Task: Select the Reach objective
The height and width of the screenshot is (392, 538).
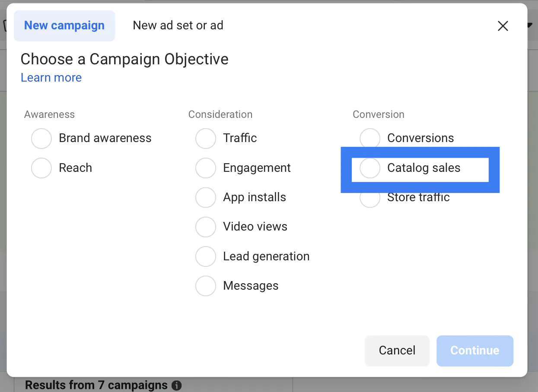Action: pos(41,168)
